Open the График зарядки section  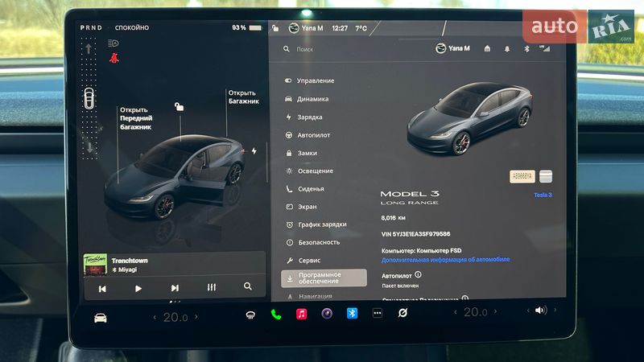tap(316, 224)
